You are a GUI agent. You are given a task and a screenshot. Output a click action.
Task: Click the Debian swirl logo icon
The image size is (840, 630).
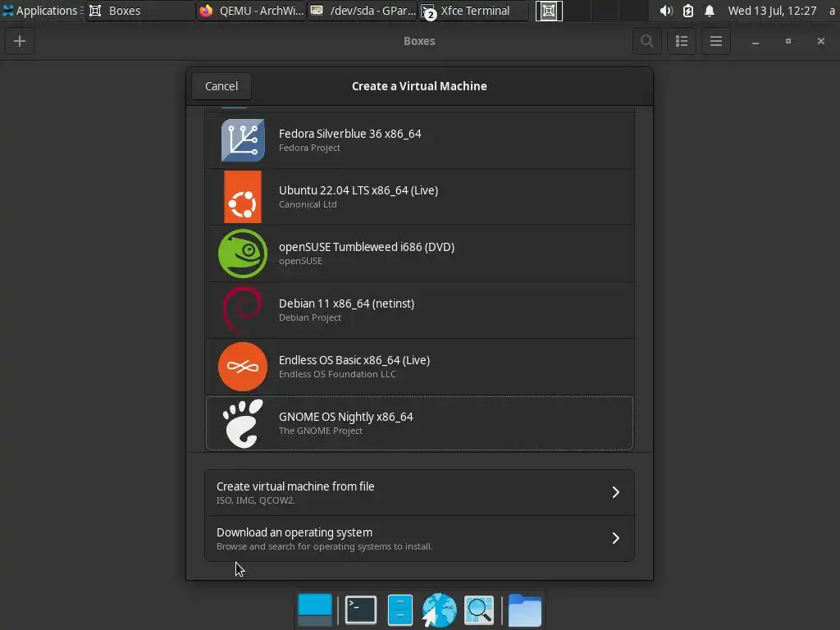(243, 310)
